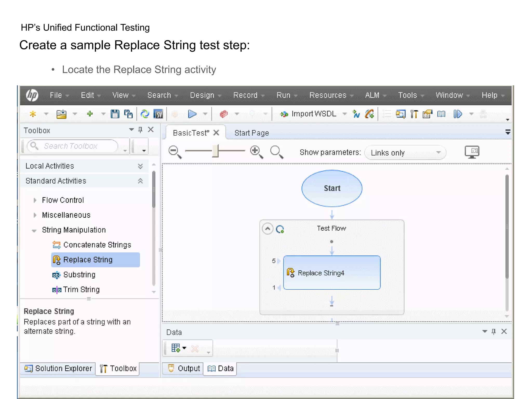Open the Run button dropdown arrow
This screenshot has width=532, height=399.
click(x=205, y=114)
